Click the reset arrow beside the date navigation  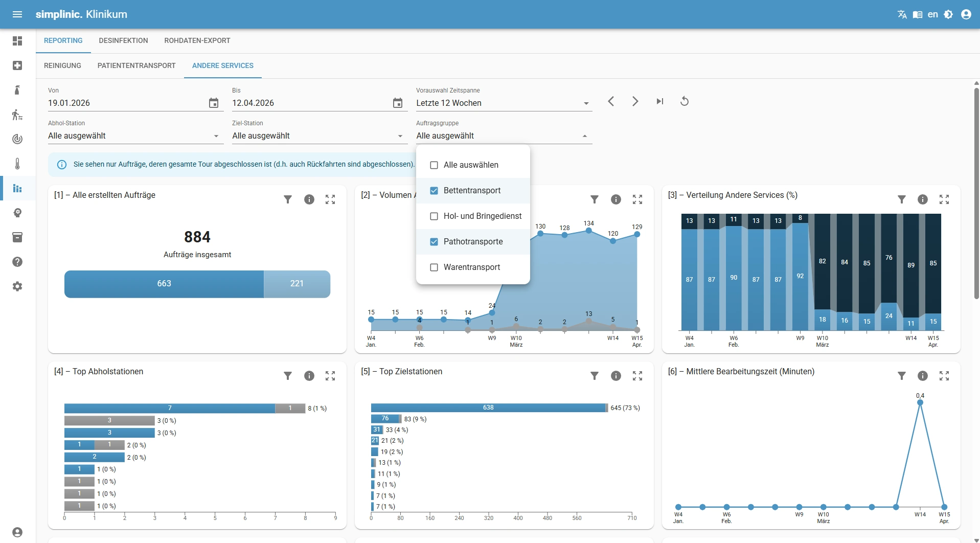[685, 101]
